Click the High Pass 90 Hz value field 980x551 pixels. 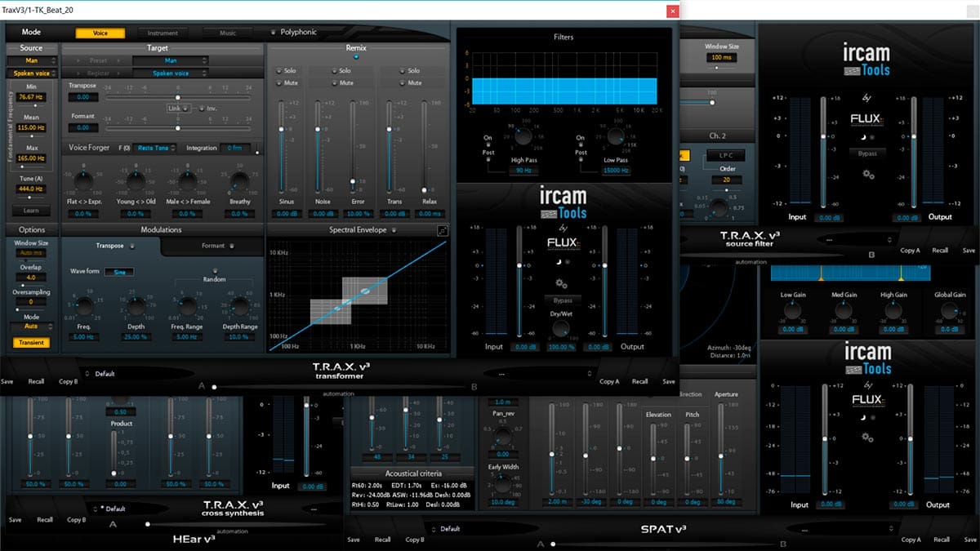[x=522, y=171]
